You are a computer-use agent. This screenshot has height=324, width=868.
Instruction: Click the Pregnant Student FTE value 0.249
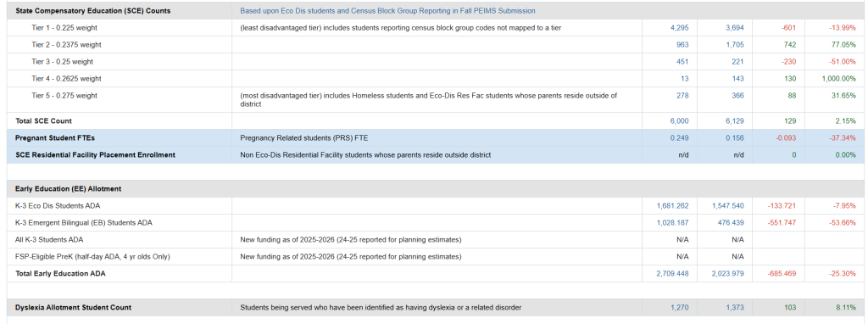[x=679, y=138]
